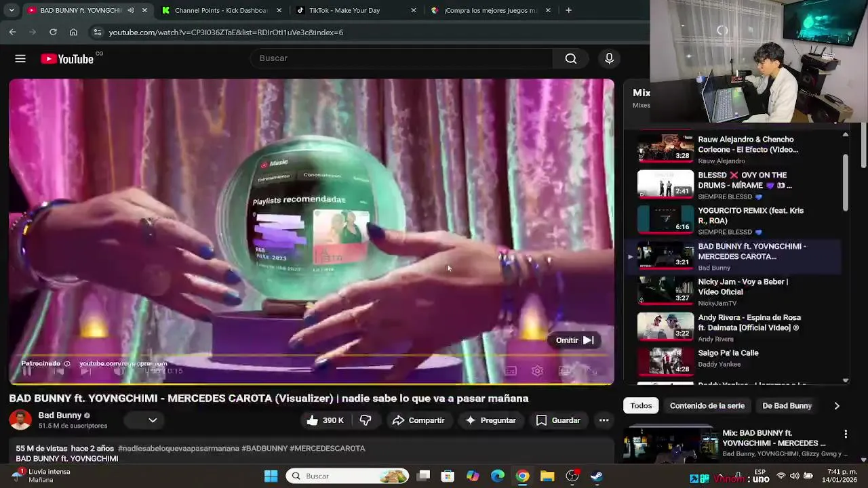Open Task View on the taskbar

coord(423,476)
